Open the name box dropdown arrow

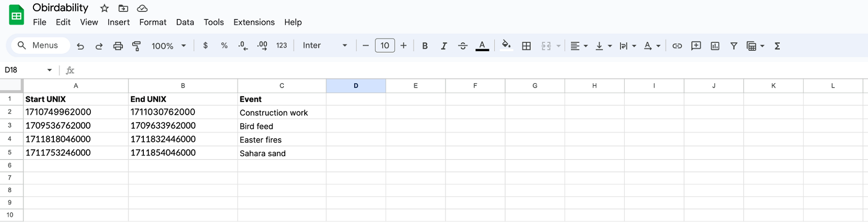pyautogui.click(x=49, y=70)
